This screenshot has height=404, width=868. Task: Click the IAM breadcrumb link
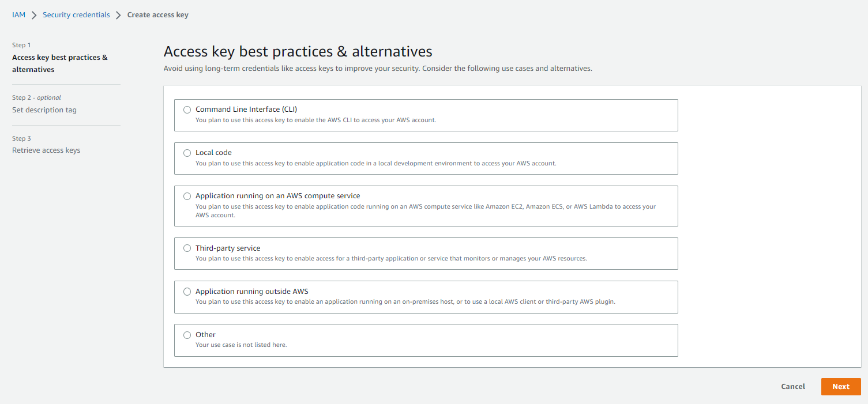tap(19, 15)
